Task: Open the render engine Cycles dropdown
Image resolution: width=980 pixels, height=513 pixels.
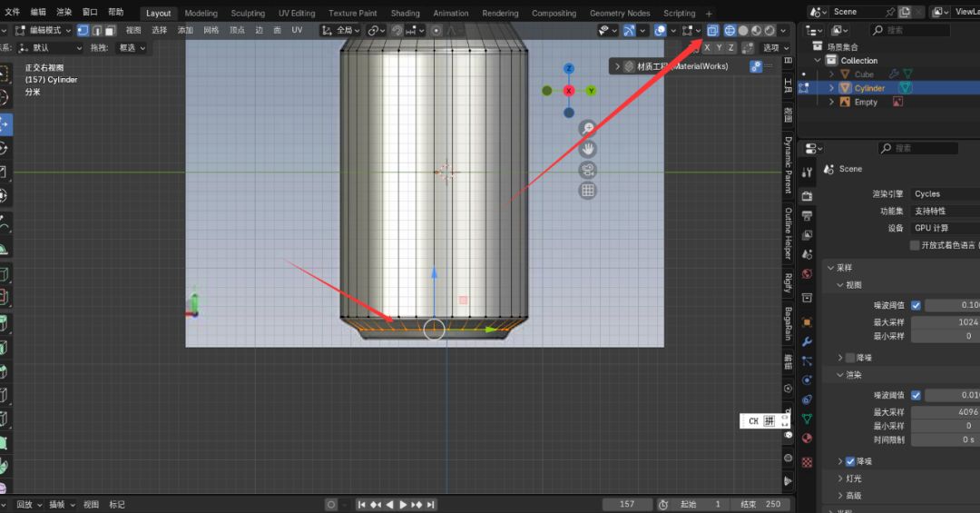Action: click(944, 193)
